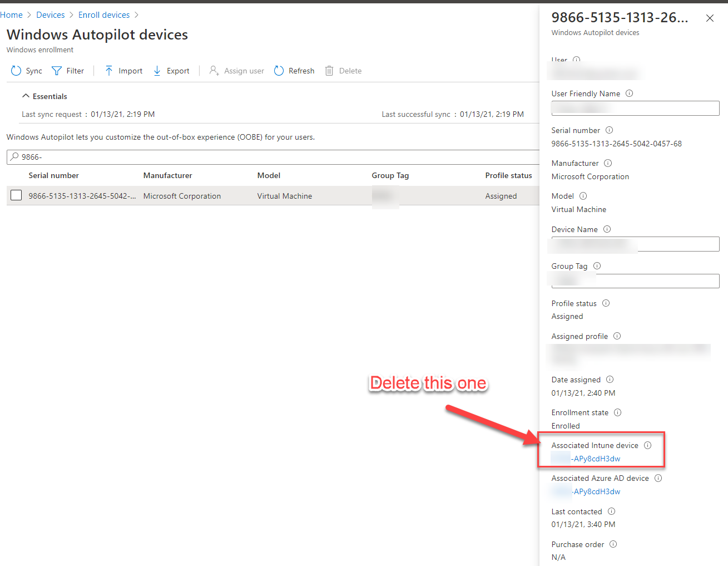Click the Last contacted value 01/13/21, 3:40 PM
728x566 pixels.
click(583, 524)
